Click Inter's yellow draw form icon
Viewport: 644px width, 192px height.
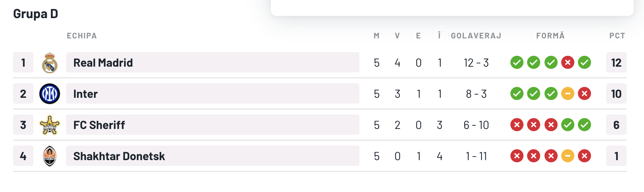pyautogui.click(x=568, y=93)
